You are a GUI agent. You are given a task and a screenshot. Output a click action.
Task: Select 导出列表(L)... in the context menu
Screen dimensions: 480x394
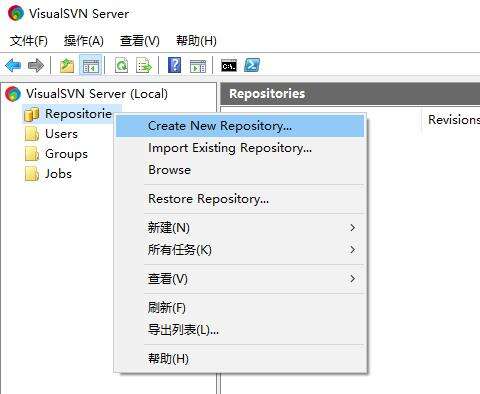click(240, 330)
